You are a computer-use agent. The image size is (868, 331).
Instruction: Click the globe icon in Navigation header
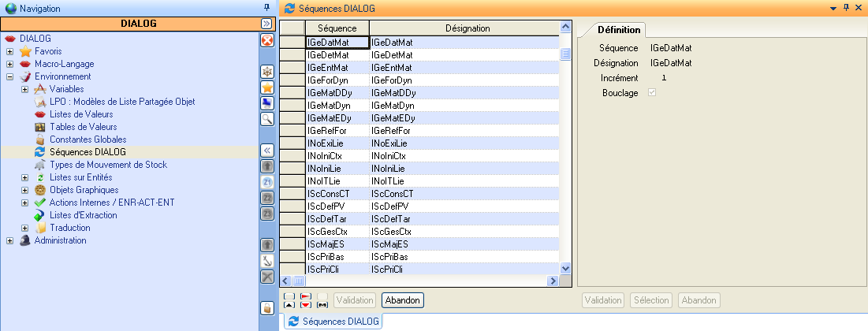(x=10, y=9)
